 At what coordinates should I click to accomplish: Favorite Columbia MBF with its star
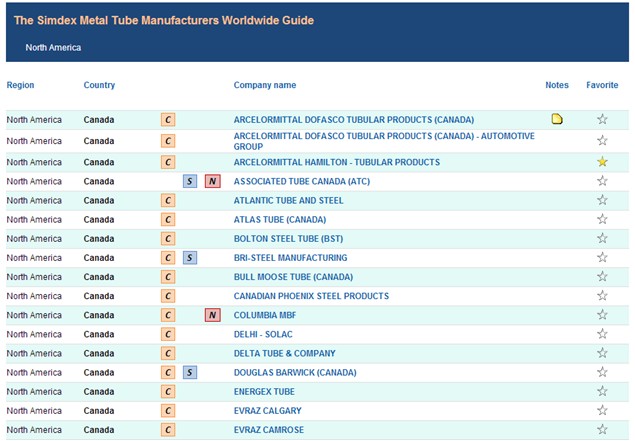tap(602, 314)
